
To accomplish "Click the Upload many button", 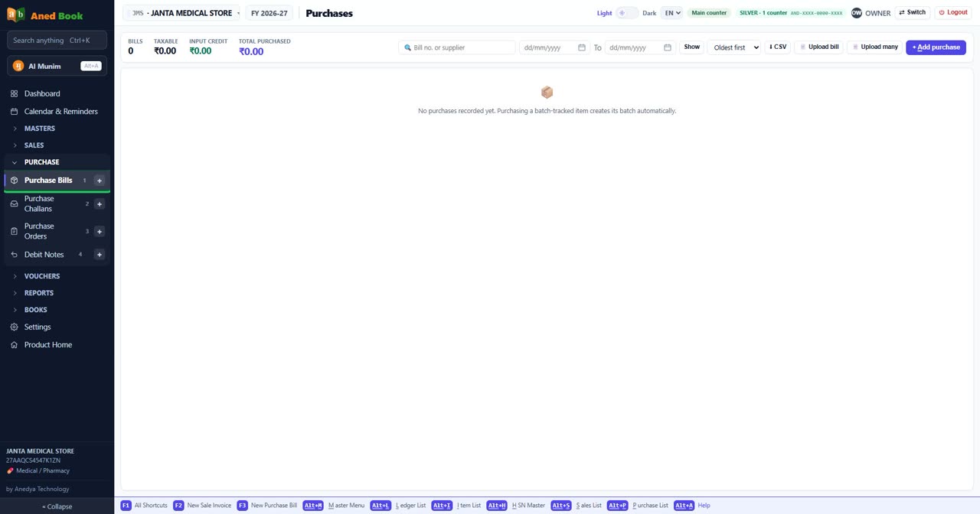I will click(875, 47).
